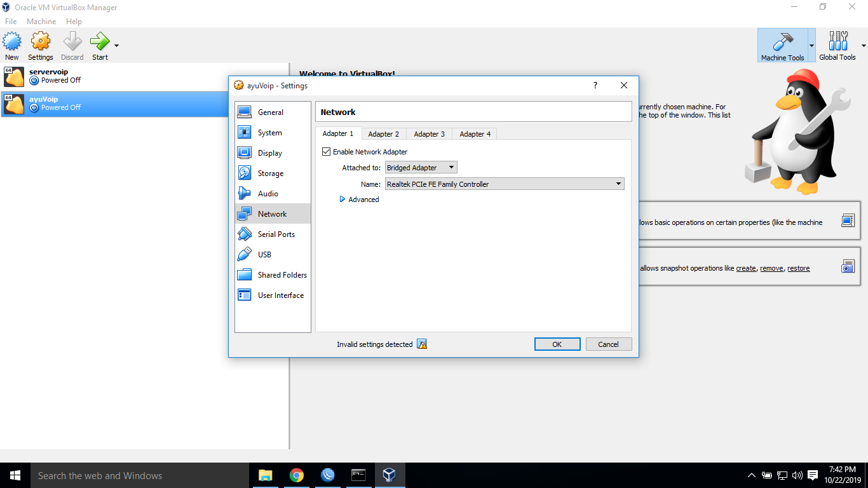Image resolution: width=868 pixels, height=488 pixels.
Task: Follow the restore snapshot link
Action: click(x=799, y=268)
